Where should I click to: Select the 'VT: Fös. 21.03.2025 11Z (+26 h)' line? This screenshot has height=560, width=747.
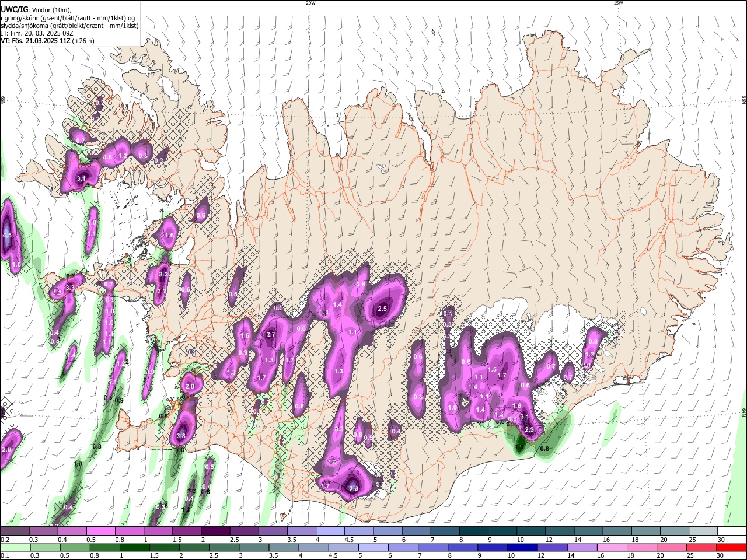click(47, 41)
